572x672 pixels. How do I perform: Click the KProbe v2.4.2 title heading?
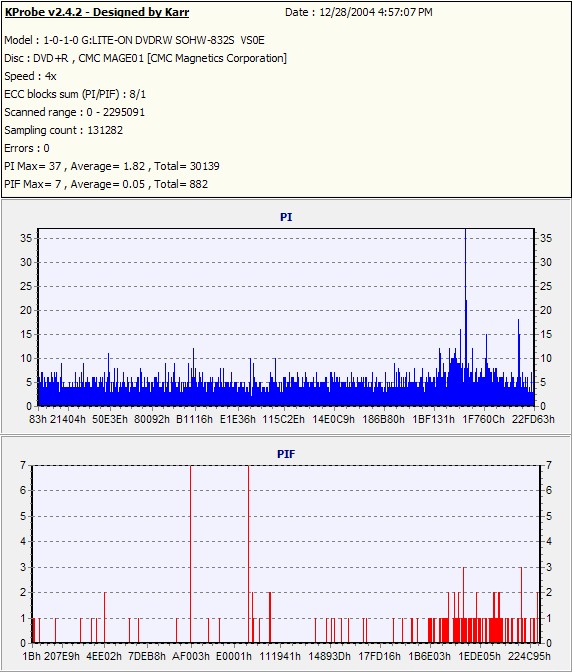96,12
